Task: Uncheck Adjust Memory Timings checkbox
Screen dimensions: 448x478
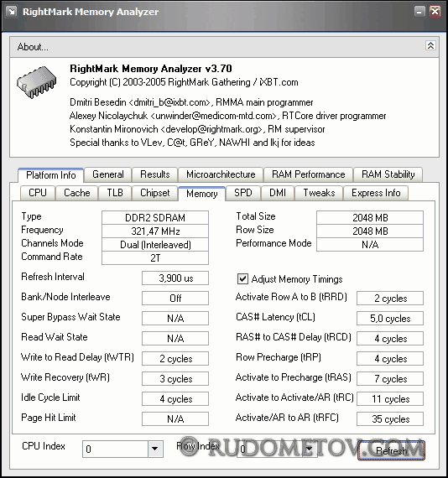Action: click(242, 278)
